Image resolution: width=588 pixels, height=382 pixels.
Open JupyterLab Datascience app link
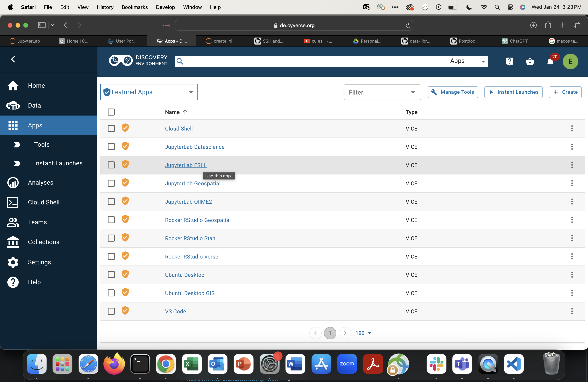pyautogui.click(x=195, y=147)
